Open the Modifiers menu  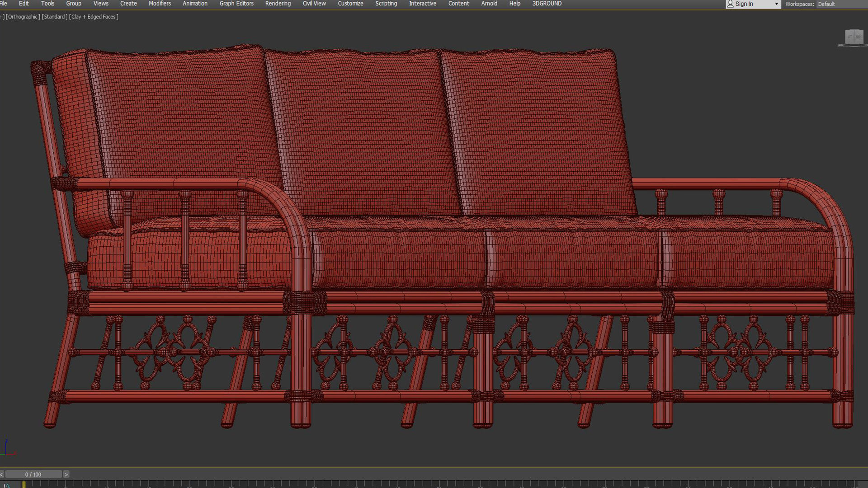pos(160,4)
